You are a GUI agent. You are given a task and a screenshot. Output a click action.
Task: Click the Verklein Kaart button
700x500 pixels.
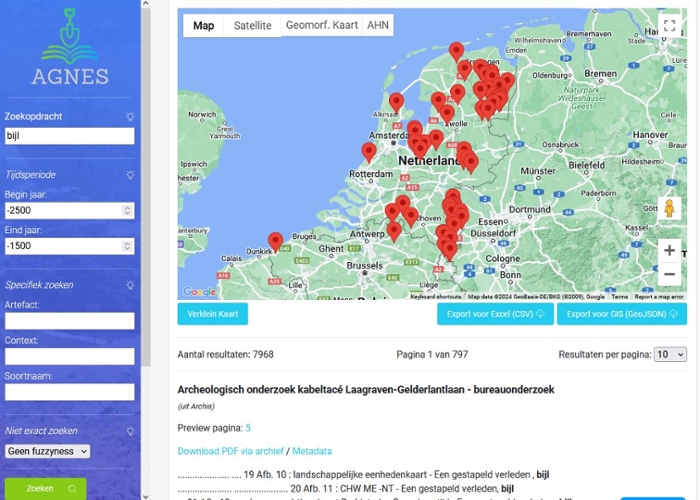pos(212,314)
